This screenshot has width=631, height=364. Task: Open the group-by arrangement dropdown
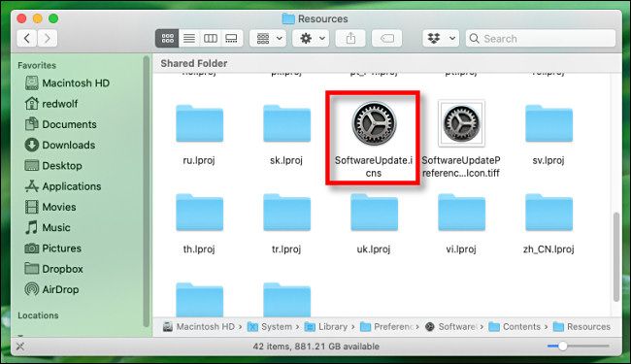tap(268, 39)
